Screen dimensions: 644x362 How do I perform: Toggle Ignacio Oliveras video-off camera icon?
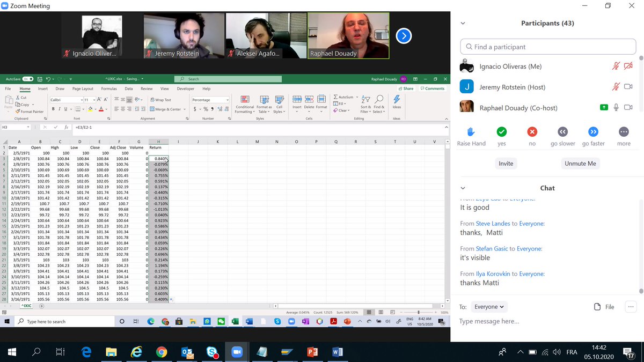[628, 67]
